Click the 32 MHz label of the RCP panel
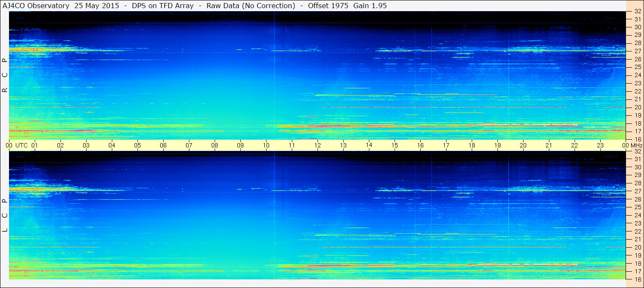Screen dimensions: 644x288 pos(638,11)
